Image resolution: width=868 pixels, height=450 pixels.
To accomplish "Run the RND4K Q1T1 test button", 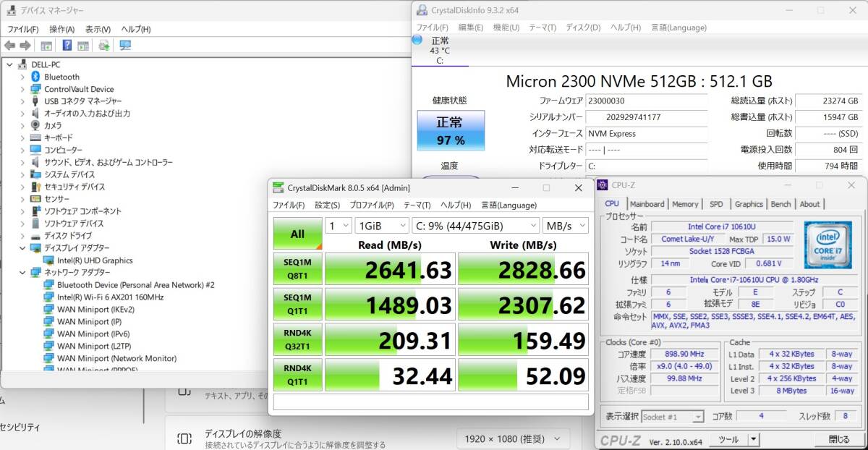I will 297,374.
